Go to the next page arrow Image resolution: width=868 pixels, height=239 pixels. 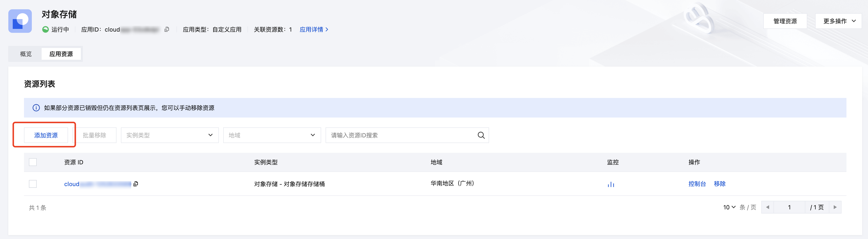point(835,207)
